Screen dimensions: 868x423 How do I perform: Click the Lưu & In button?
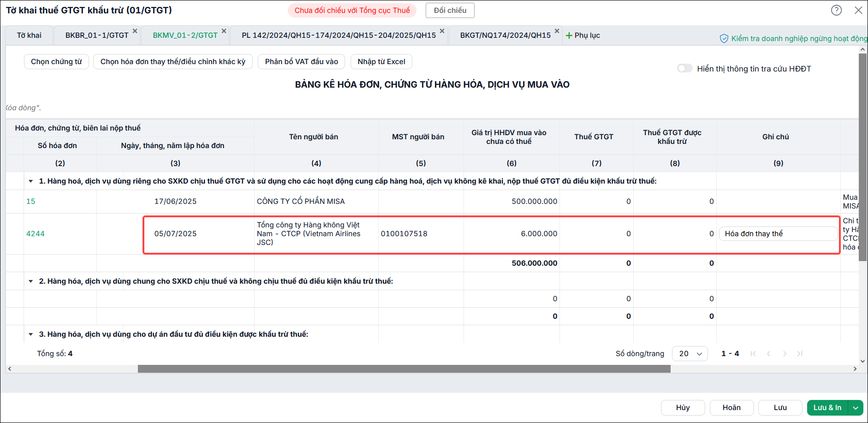pyautogui.click(x=827, y=408)
